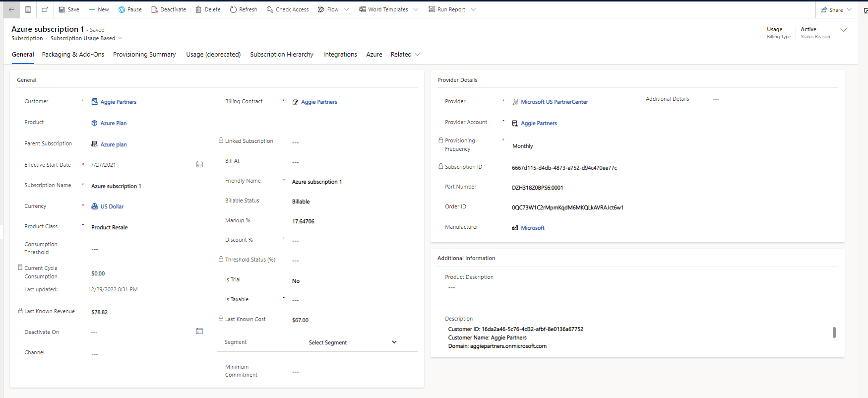
Task: Open the US Dollar currency link
Action: tap(112, 206)
